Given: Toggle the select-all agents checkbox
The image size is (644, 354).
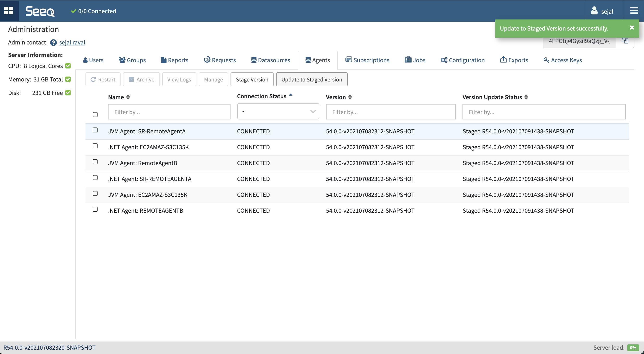Looking at the screenshot, I should [x=95, y=115].
